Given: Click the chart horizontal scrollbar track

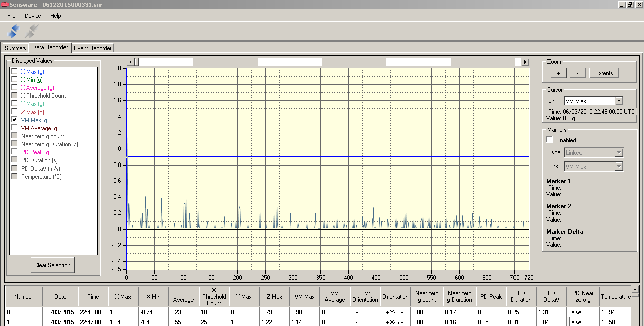Looking at the screenshot, I should [328, 62].
